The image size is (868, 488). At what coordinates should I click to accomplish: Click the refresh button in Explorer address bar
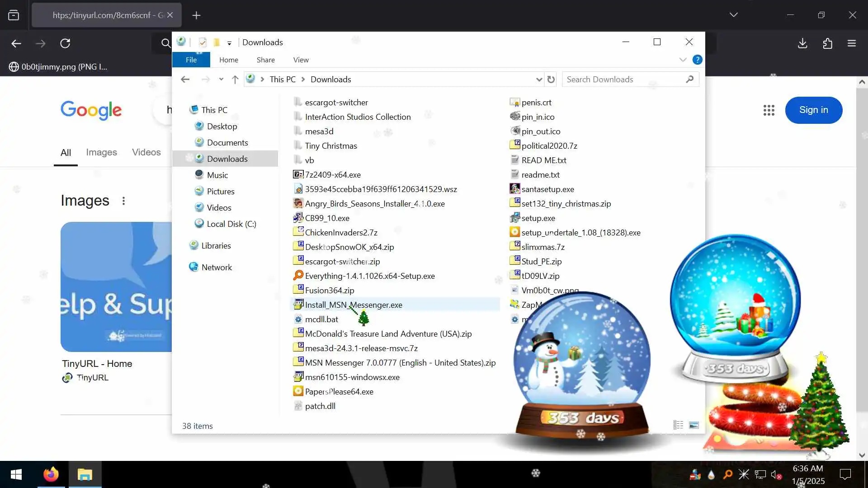551,80
